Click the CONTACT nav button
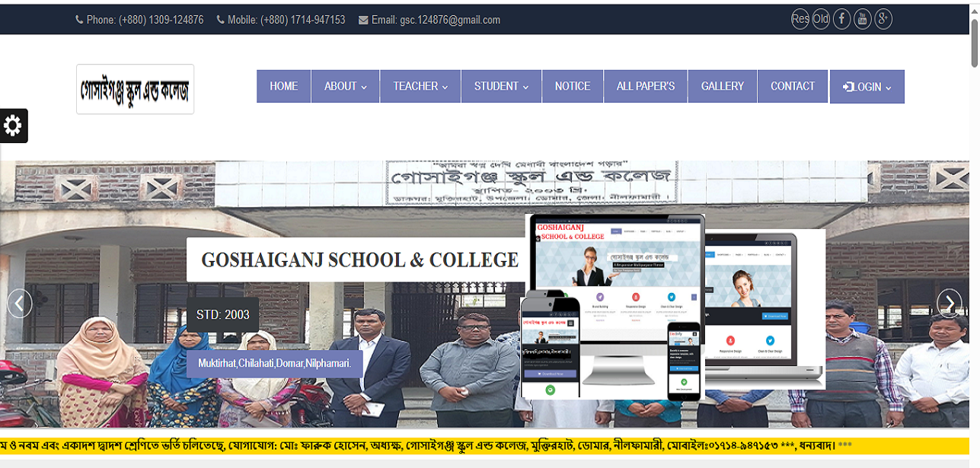 [793, 87]
